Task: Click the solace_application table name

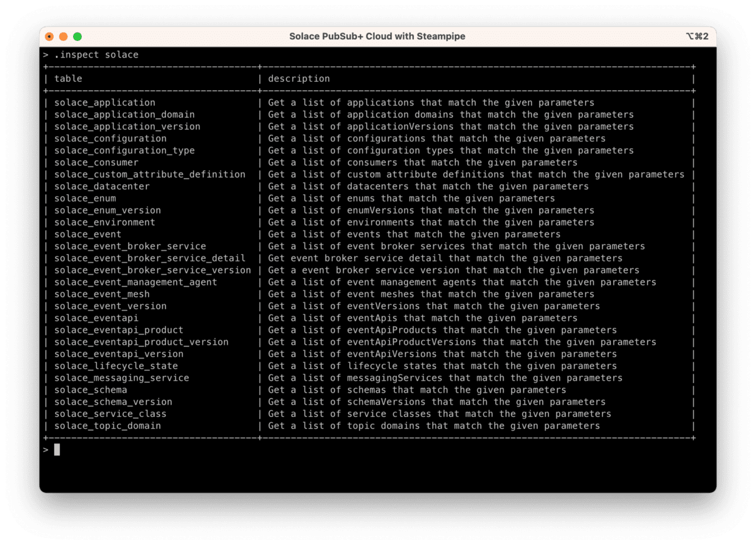Action: pos(105,102)
